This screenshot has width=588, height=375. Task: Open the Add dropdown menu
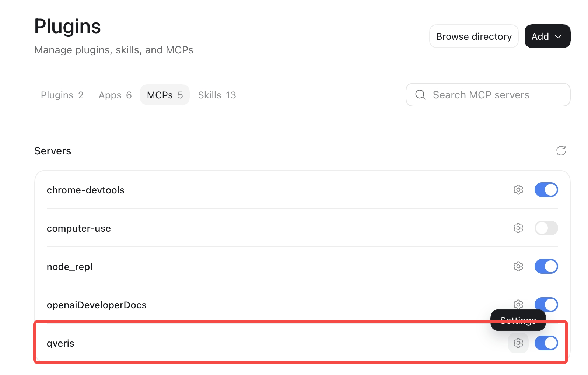[547, 36]
